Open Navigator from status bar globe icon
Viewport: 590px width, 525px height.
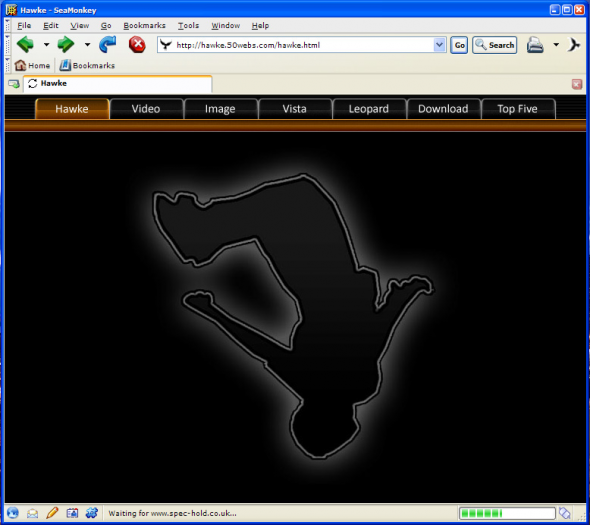click(x=12, y=513)
